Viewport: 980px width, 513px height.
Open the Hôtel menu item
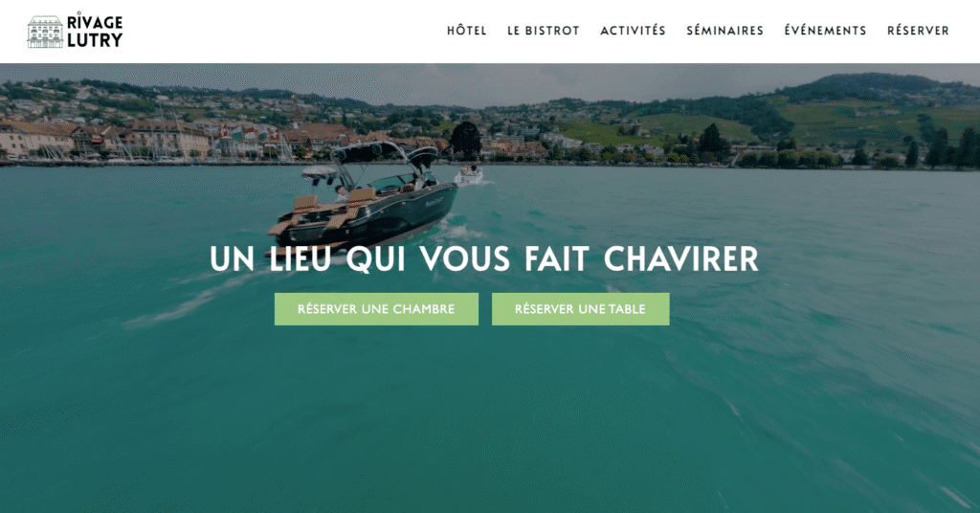[x=466, y=31]
